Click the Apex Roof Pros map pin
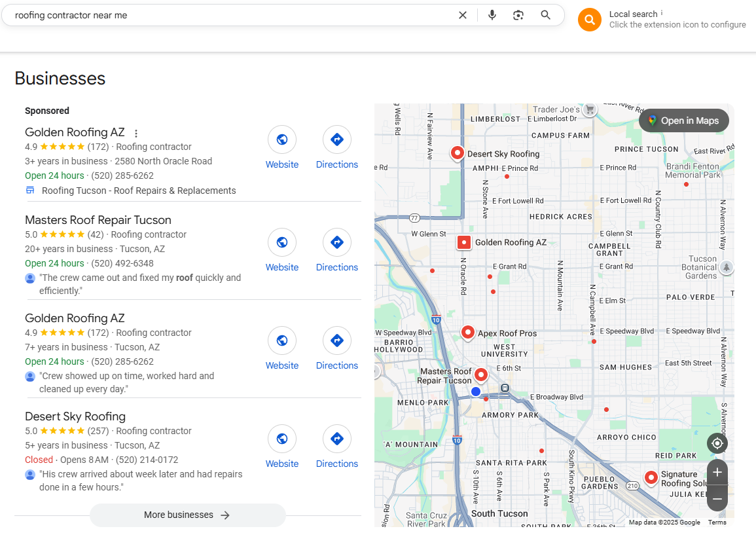Image resolution: width=756 pixels, height=533 pixels. point(467,333)
